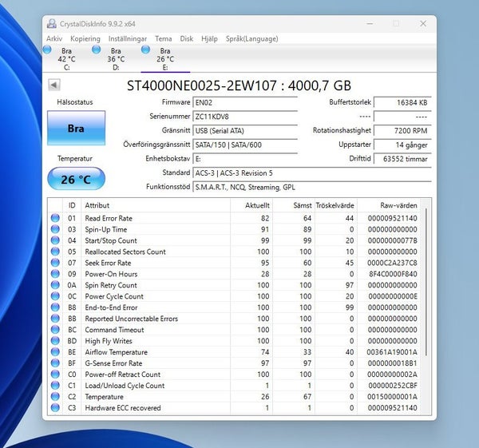Click the Bra health status button
This screenshot has height=448, width=479.
tap(76, 128)
